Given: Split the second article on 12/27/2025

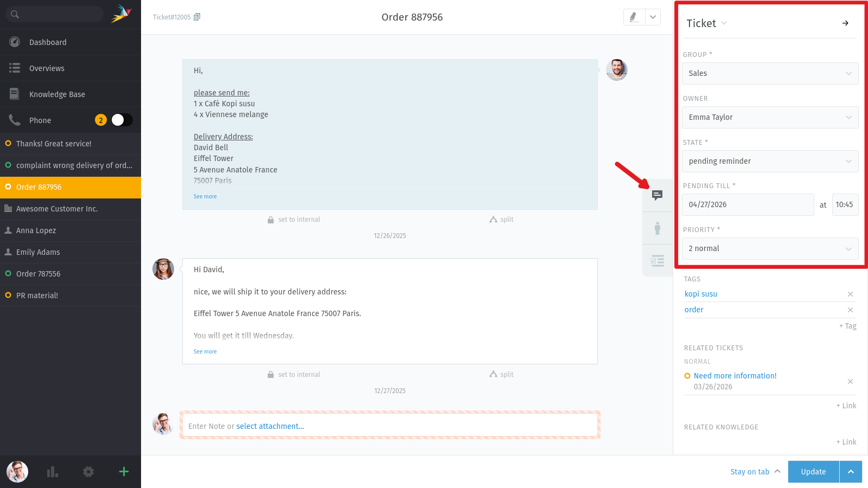Looking at the screenshot, I should [501, 375].
